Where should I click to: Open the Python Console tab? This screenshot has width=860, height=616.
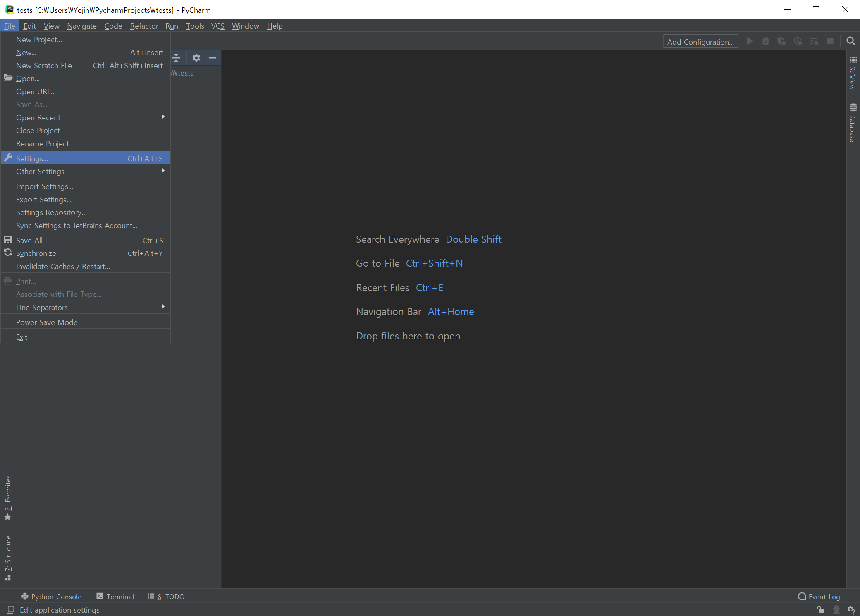coord(52,597)
